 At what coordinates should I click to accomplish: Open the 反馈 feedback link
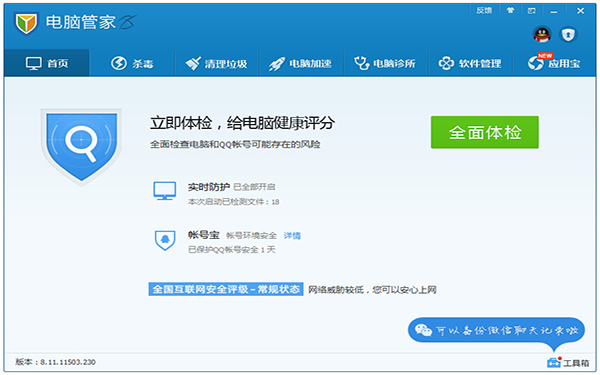[x=484, y=11]
